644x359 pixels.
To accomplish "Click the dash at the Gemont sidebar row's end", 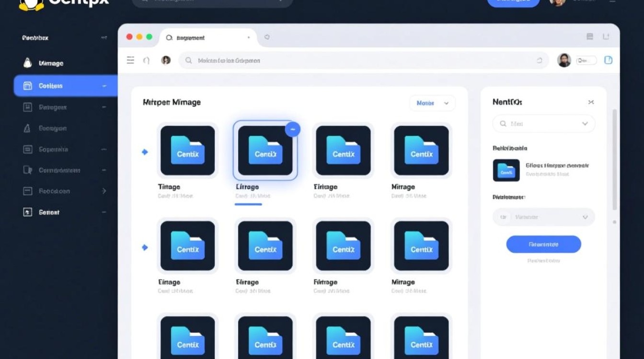I will 104,212.
